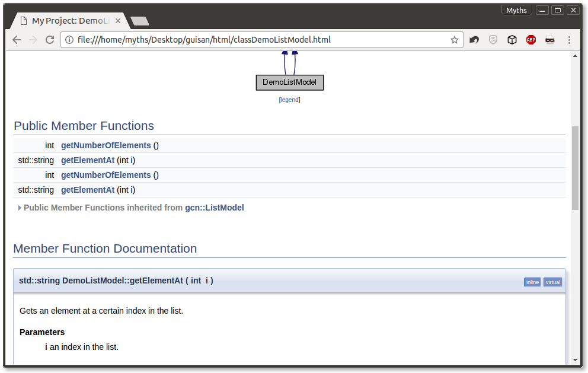
Task: Open the shield extension icon
Action: click(493, 40)
